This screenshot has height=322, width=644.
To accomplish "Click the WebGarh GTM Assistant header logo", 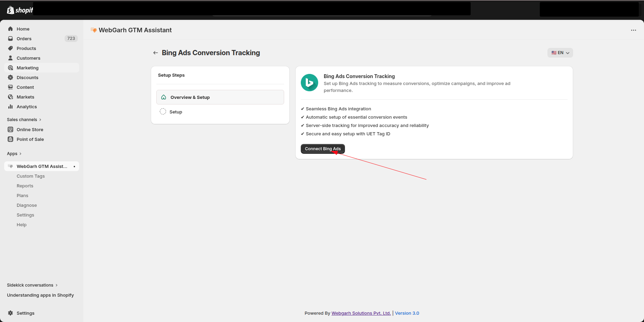I will [x=93, y=30].
